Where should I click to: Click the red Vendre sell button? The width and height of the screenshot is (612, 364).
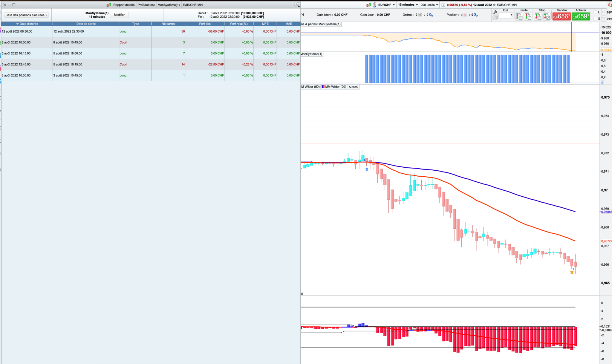click(561, 16)
